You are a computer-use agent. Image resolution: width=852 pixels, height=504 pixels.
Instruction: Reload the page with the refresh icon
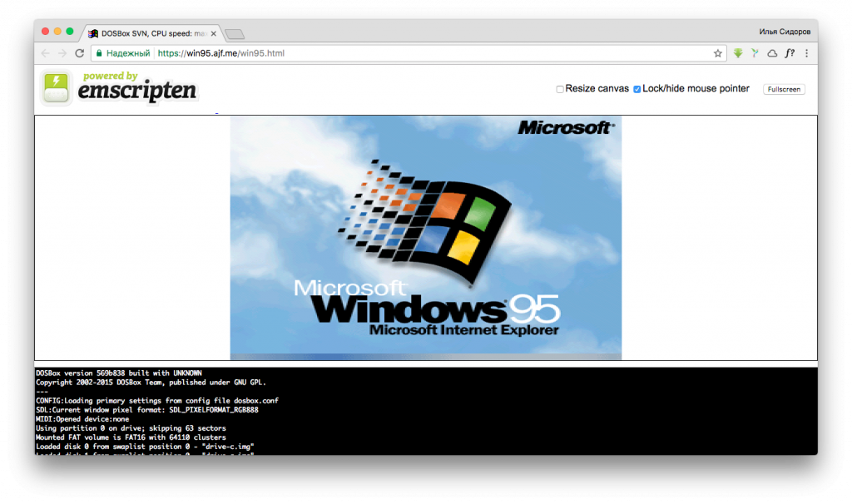pyautogui.click(x=79, y=52)
